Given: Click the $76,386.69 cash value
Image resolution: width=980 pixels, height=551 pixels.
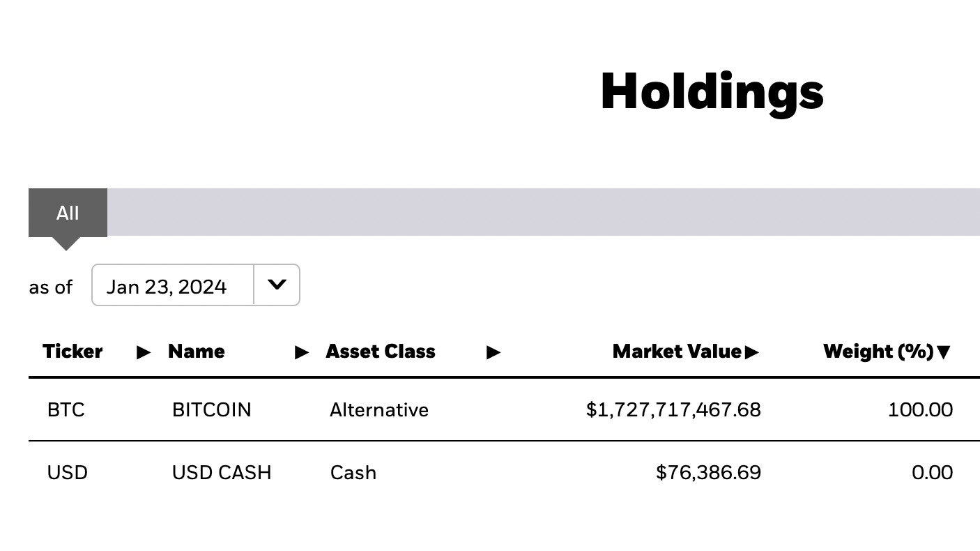Looking at the screenshot, I should (709, 472).
